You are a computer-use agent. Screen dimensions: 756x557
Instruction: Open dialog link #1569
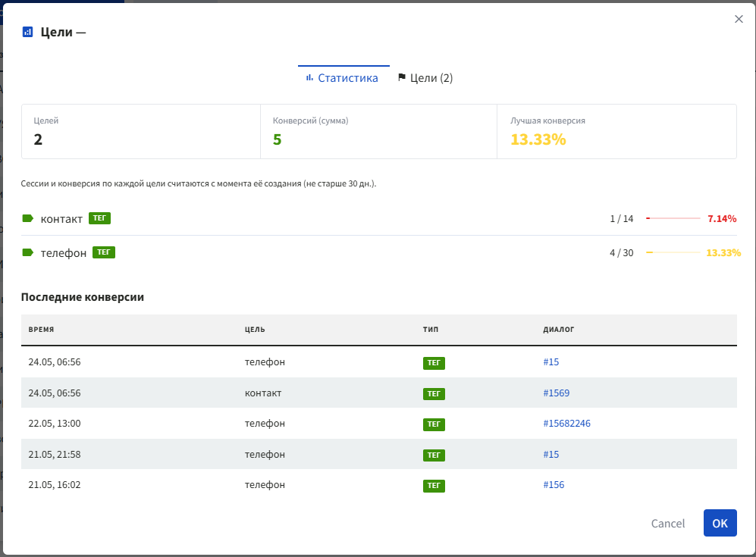click(557, 393)
